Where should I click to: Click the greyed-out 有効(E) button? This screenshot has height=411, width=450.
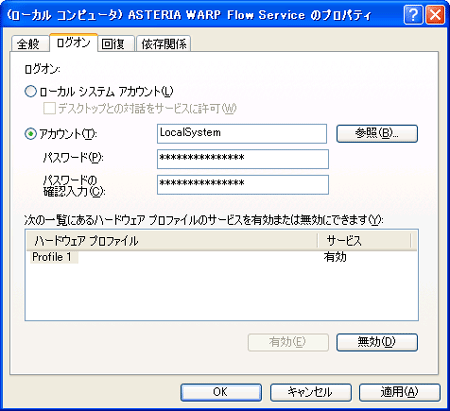[288, 342]
